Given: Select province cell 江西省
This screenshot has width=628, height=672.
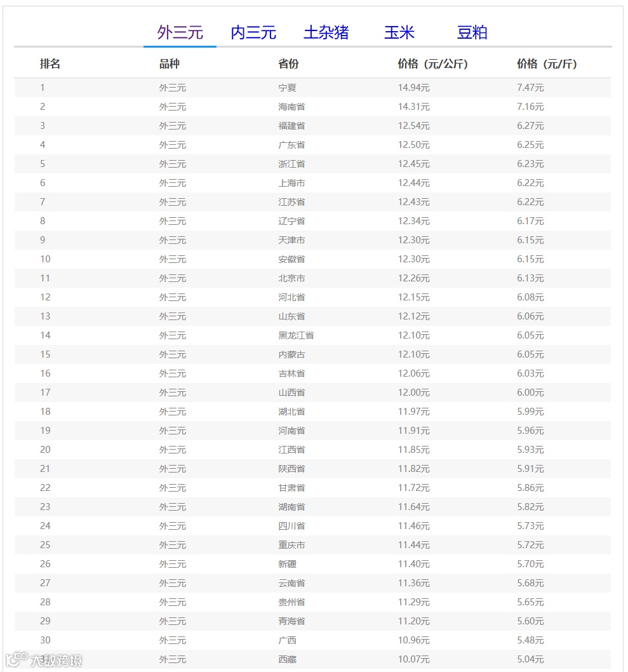Looking at the screenshot, I should (x=291, y=450).
